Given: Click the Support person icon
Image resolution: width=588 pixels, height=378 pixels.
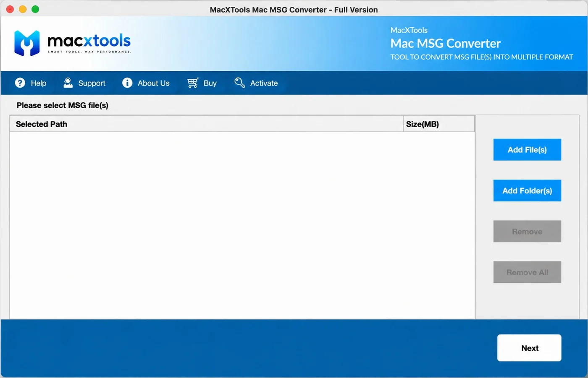Looking at the screenshot, I should pos(68,83).
